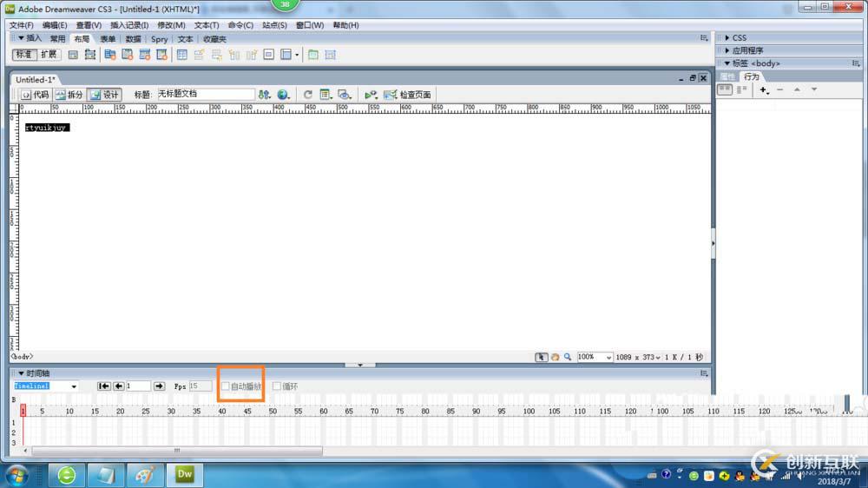Click the Insert Column to Left icon
Screen dimensions: 868x488
234,55
